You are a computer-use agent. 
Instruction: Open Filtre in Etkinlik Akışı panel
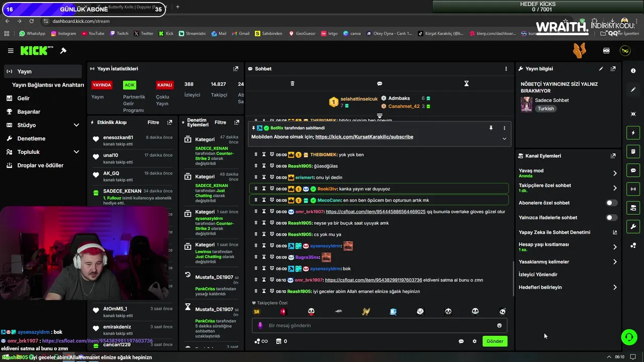click(153, 123)
